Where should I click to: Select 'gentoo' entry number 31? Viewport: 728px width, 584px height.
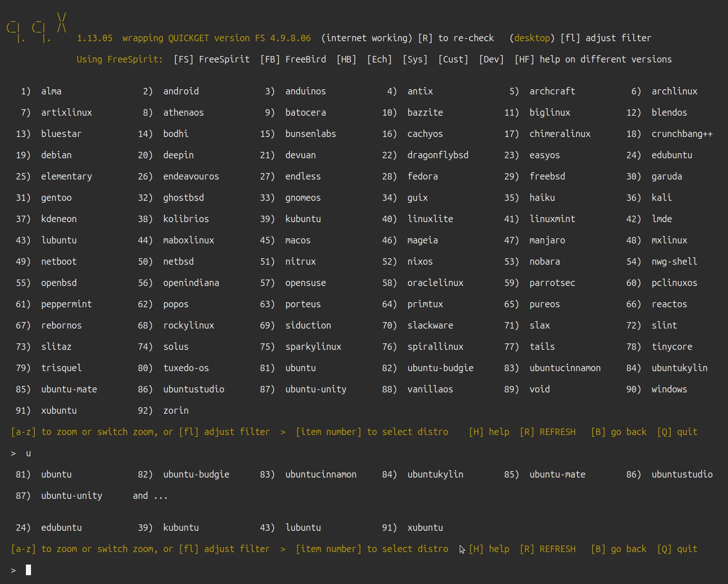pyautogui.click(x=56, y=198)
